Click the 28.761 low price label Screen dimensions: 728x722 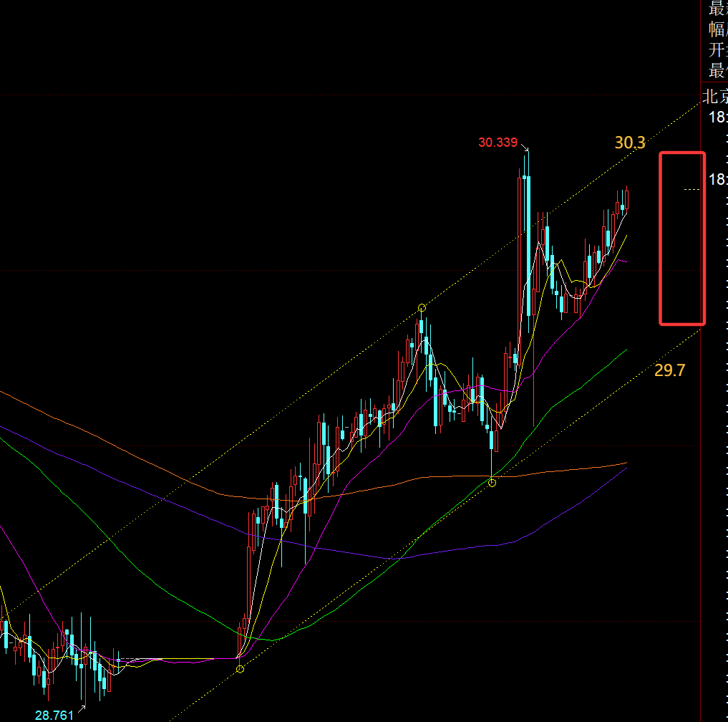pos(54,715)
